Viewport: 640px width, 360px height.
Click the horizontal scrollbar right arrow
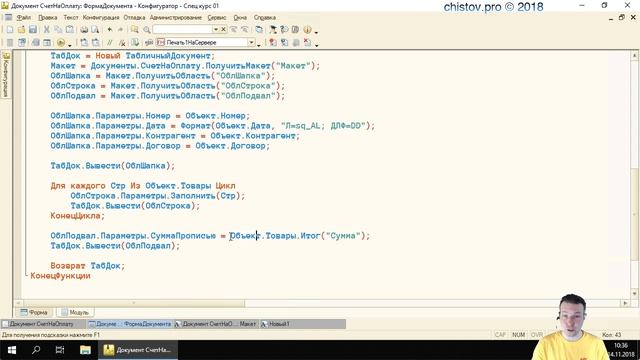coord(625,303)
